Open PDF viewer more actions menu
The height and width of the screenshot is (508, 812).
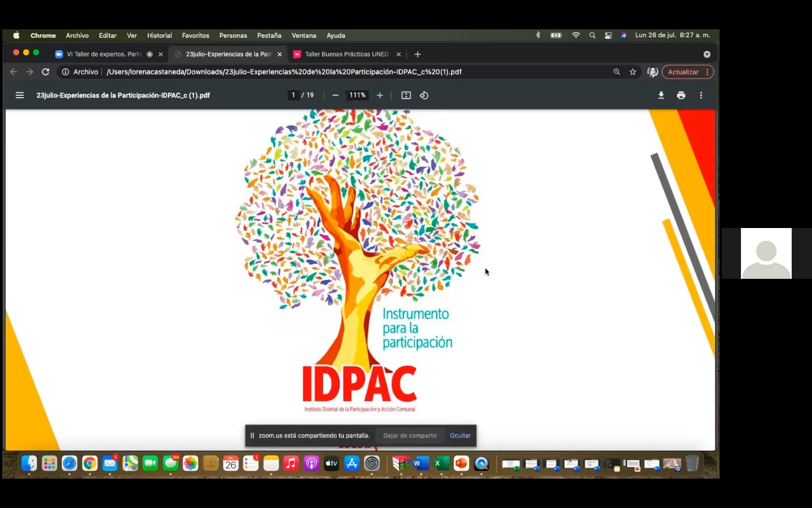pyautogui.click(x=701, y=95)
